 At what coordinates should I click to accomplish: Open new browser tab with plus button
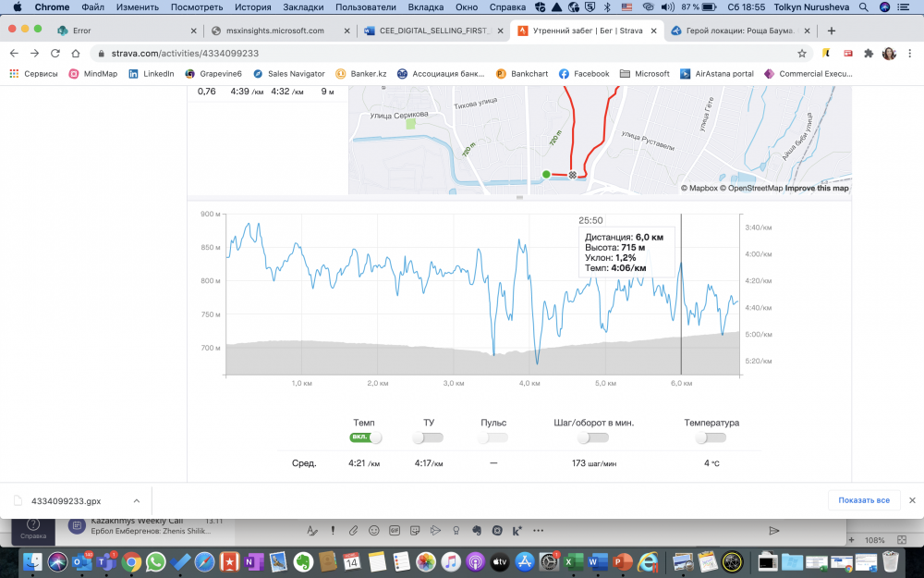pos(832,31)
